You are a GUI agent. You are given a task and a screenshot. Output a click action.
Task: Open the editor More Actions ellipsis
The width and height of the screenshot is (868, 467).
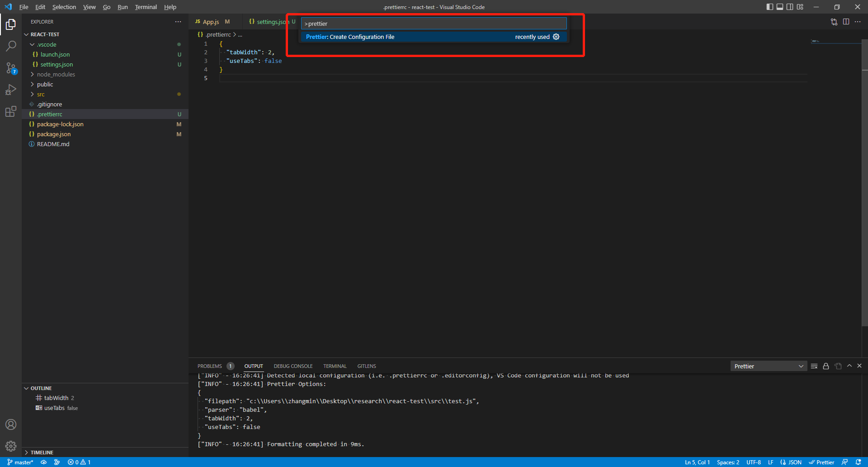click(858, 22)
